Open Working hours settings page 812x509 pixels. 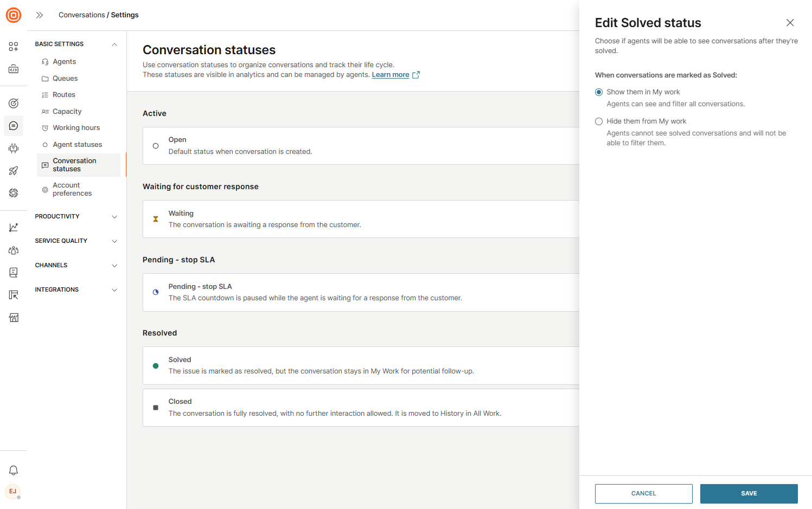pyautogui.click(x=76, y=128)
